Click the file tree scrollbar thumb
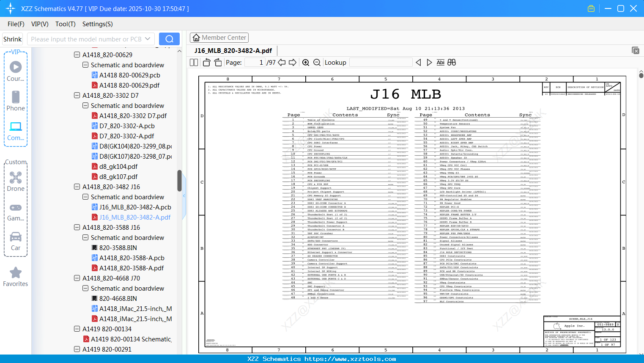This screenshot has height=363, width=644. click(179, 181)
